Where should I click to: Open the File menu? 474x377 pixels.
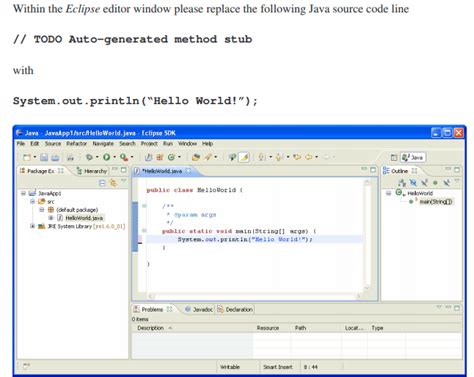[21, 144]
